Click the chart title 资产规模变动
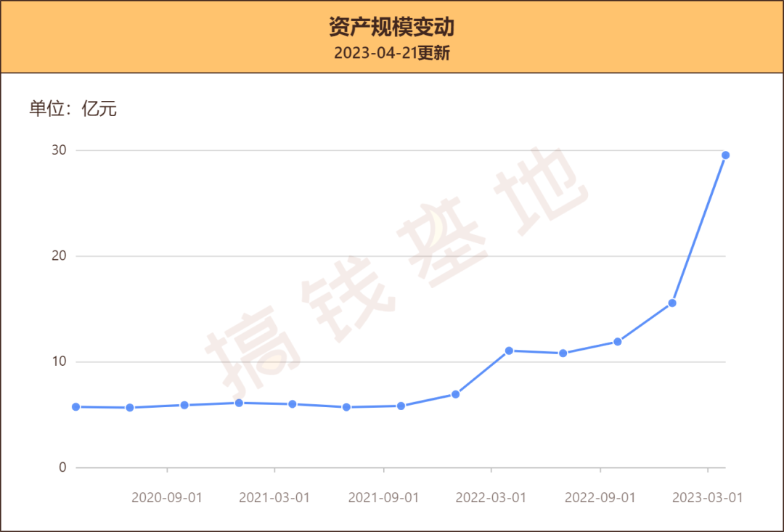The height and width of the screenshot is (532, 784). click(x=391, y=27)
